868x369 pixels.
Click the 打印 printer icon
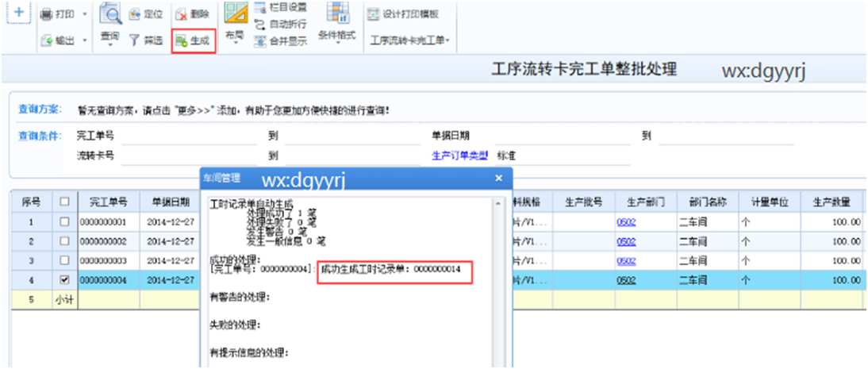[x=47, y=14]
